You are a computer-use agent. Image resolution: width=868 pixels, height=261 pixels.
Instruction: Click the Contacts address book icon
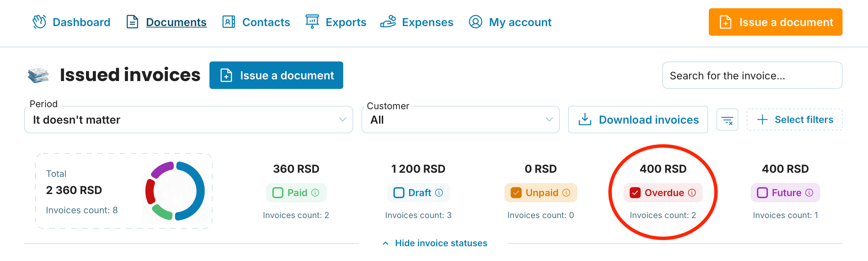tap(229, 22)
